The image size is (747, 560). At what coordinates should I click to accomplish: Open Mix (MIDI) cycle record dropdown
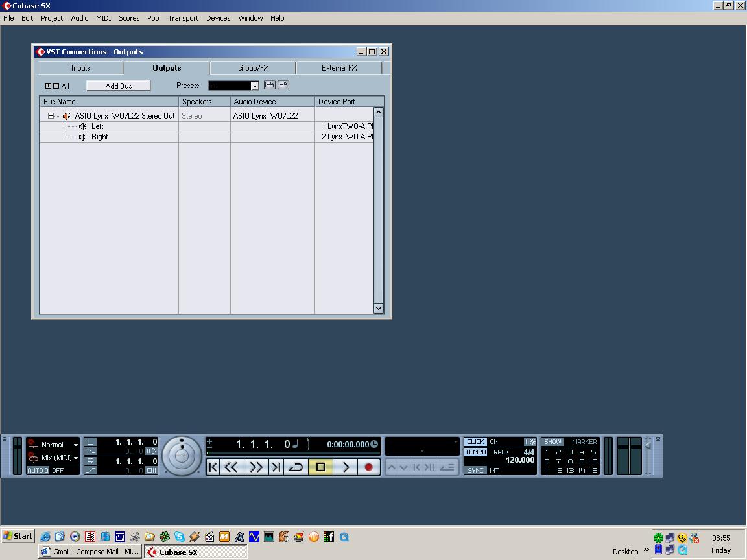coord(75,458)
